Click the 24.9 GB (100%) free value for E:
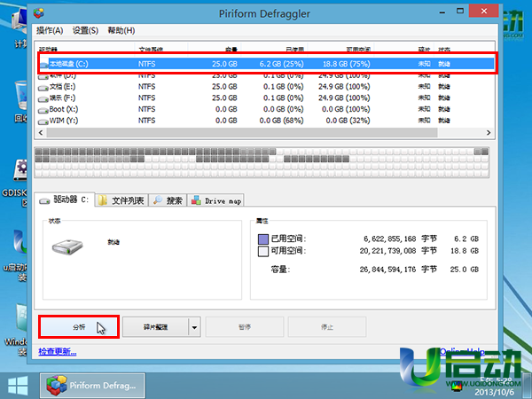Image resolution: width=532 pixels, height=399 pixels. 344,87
